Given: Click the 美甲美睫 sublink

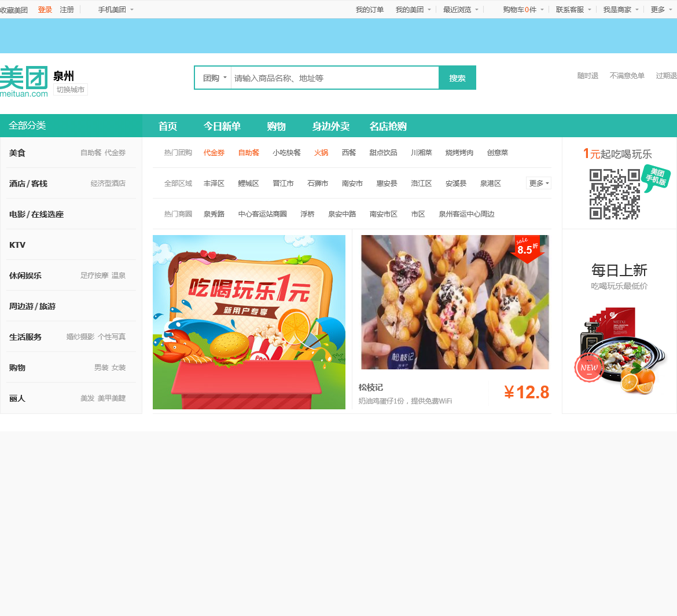Looking at the screenshot, I should tap(112, 398).
